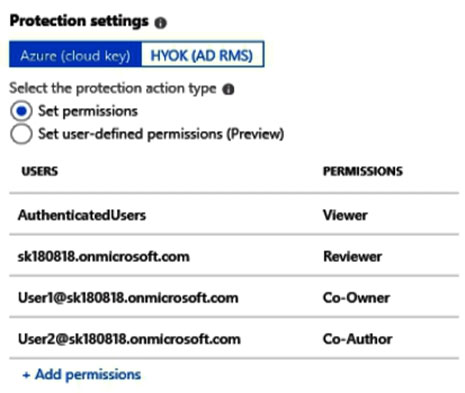Click the Co-Author permission for User2
465x393 pixels.
(357, 339)
